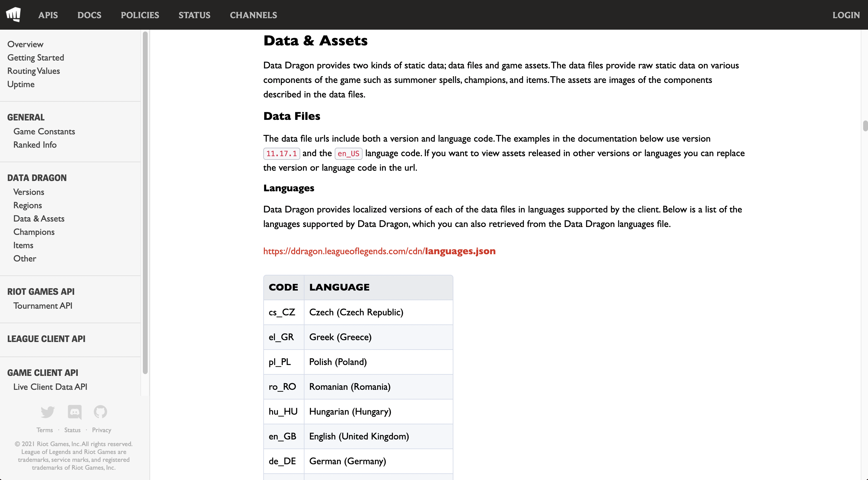
Task: Select Champions in the sidebar
Action: point(34,232)
